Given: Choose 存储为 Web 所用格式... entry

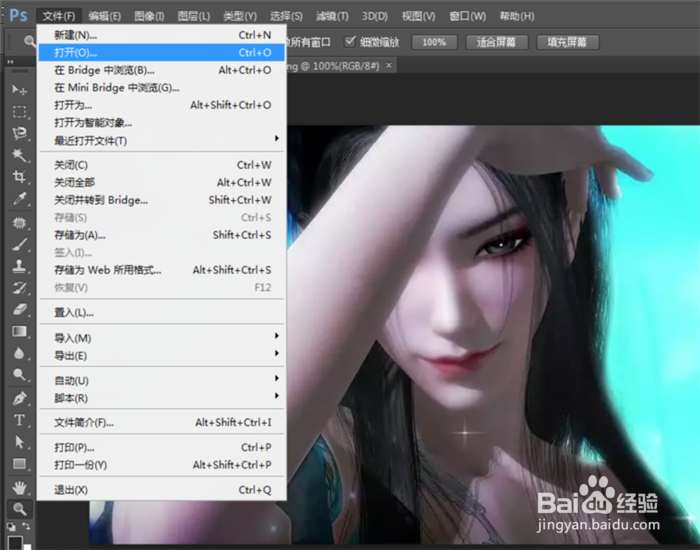Looking at the screenshot, I should coord(161,270).
